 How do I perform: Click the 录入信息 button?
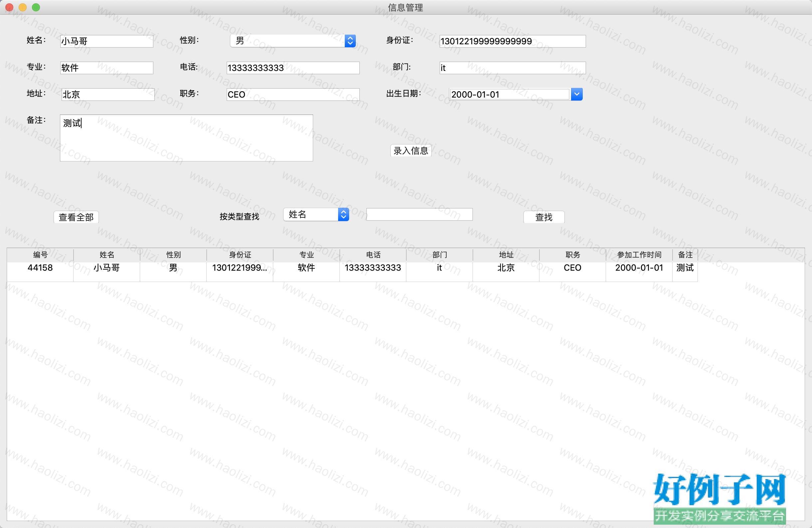411,150
